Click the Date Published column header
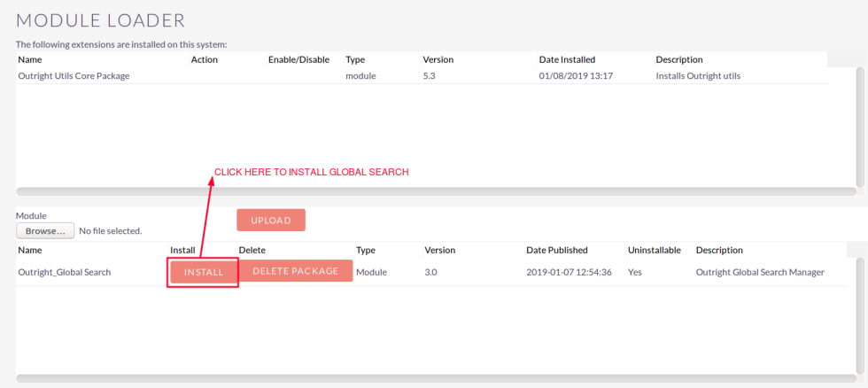 click(557, 250)
